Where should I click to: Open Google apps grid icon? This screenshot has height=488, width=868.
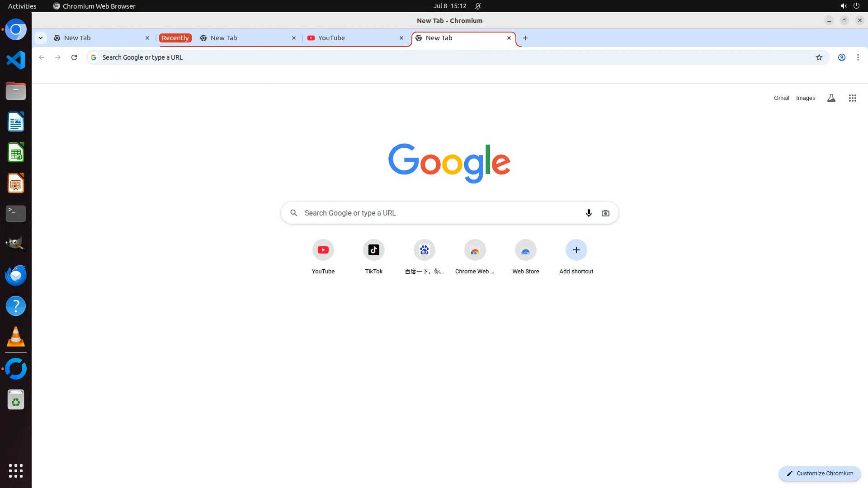(x=852, y=98)
